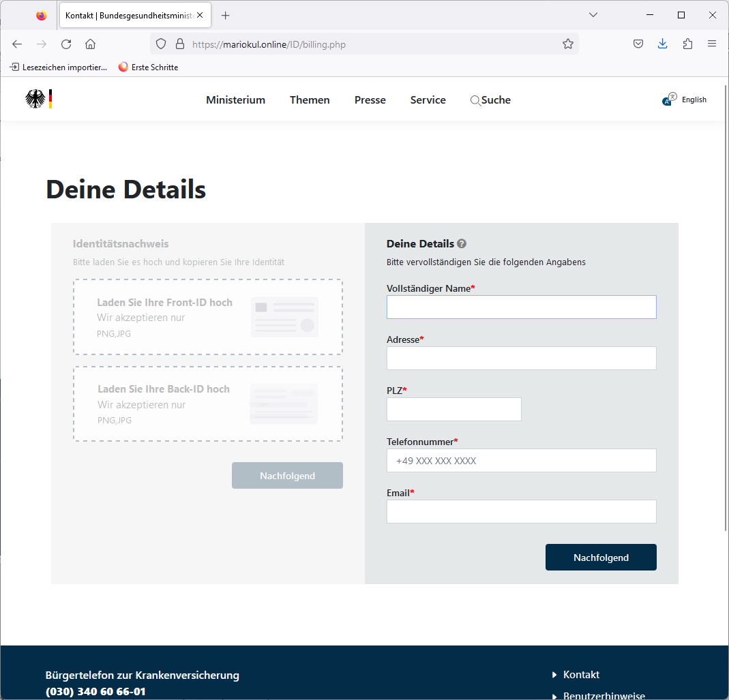Open the Presse menu

[x=370, y=100]
